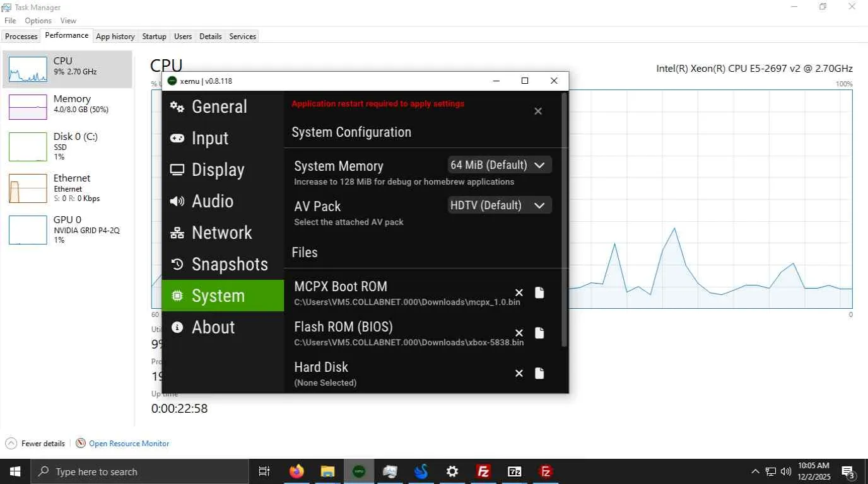This screenshot has height=484, width=868.
Task: Click the Type here to search box
Action: [140, 471]
